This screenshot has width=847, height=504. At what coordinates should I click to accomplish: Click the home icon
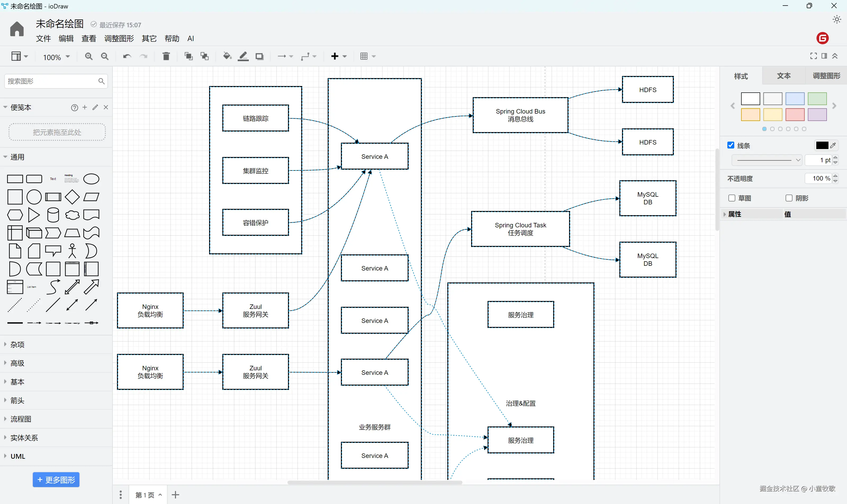[17, 29]
